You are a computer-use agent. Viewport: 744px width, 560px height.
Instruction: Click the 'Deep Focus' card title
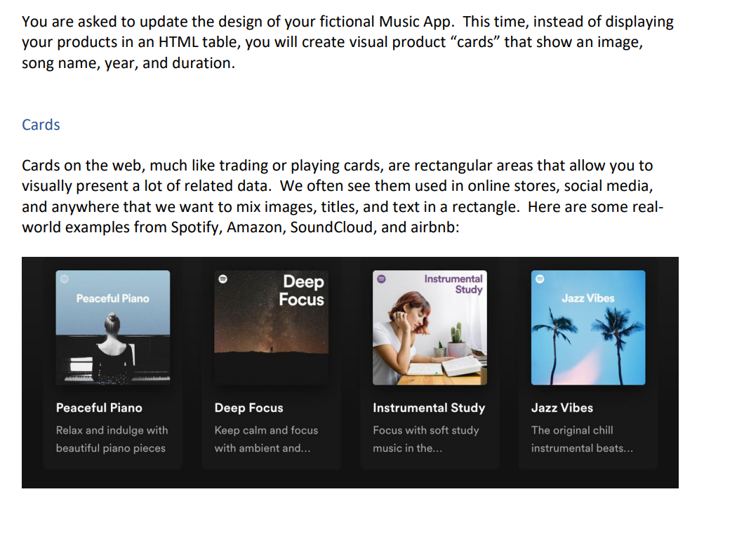(248, 408)
